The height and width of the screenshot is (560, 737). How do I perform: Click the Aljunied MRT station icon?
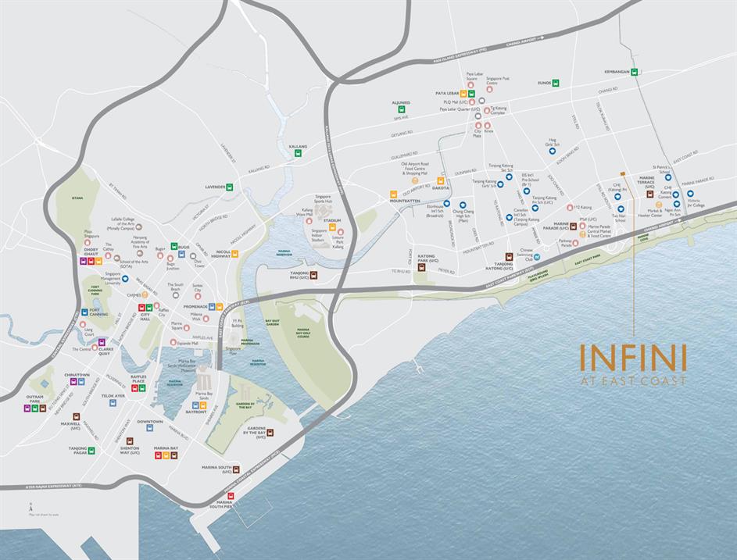pyautogui.click(x=400, y=109)
